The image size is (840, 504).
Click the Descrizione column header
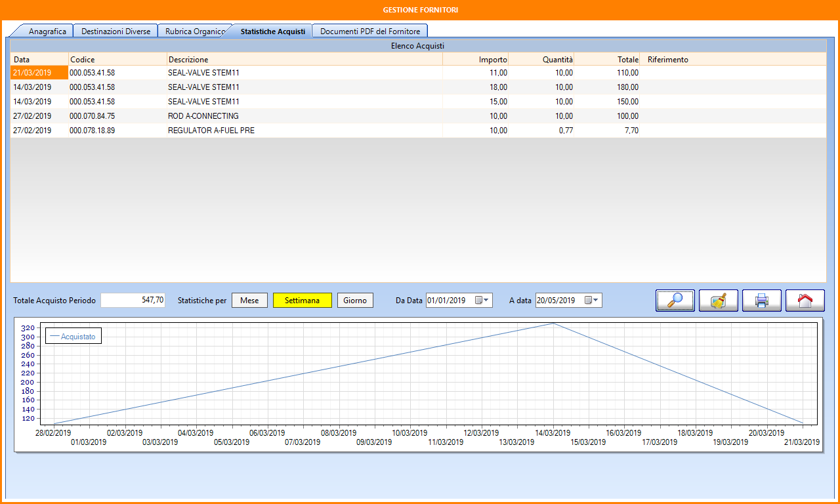(304, 59)
